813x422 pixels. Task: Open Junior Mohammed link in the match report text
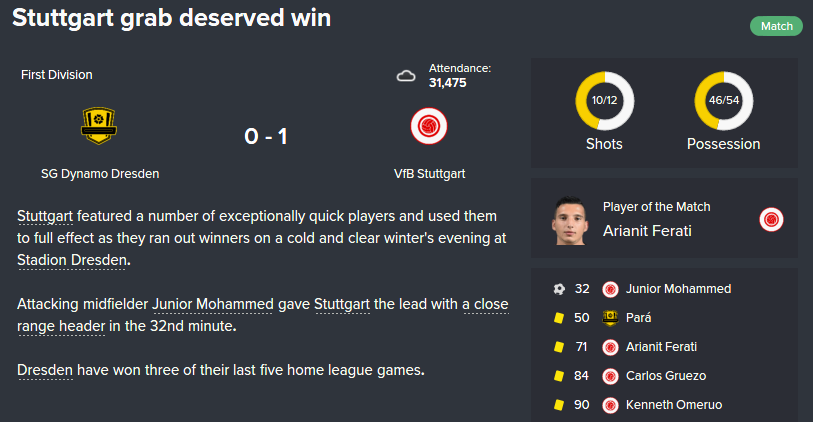tap(213, 304)
